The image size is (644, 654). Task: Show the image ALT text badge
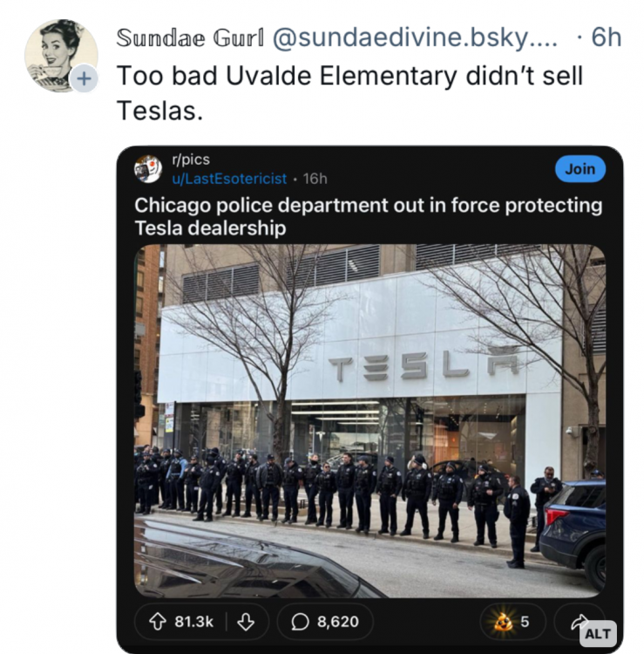point(597,634)
